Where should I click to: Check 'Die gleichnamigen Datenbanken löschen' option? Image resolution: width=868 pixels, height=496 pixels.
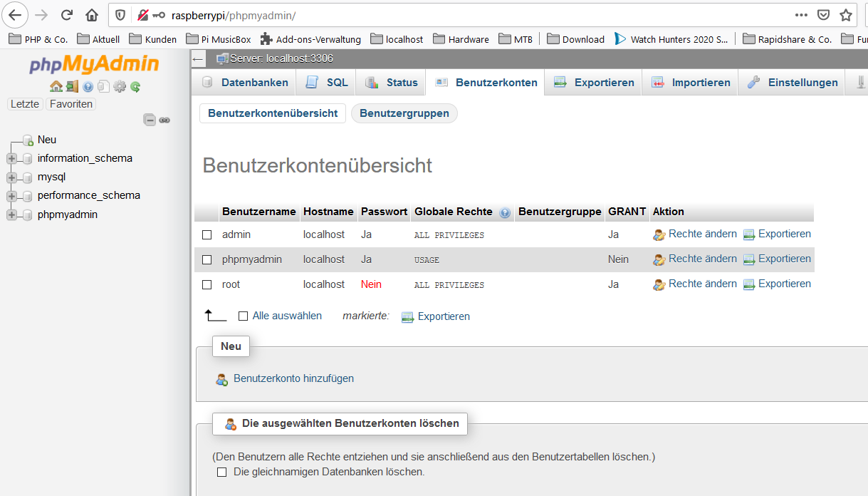(221, 472)
